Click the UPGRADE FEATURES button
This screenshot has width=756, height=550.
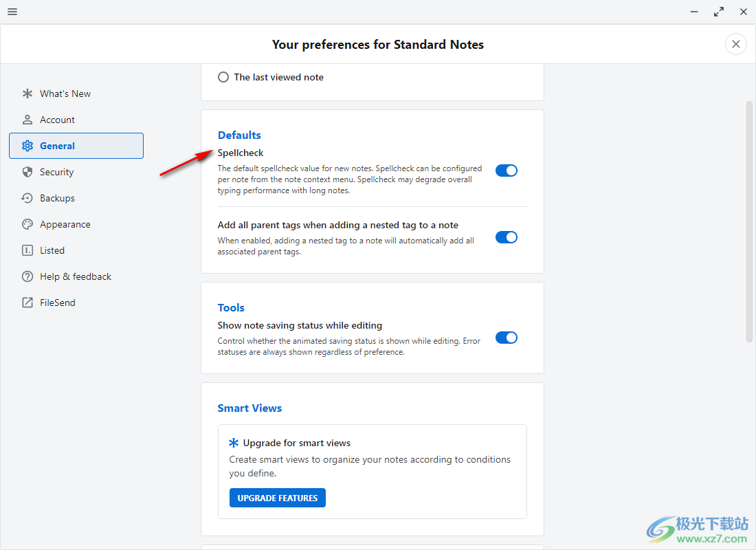[278, 498]
